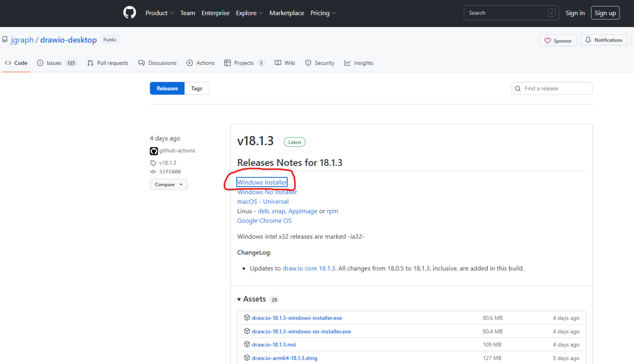The height and width of the screenshot is (364, 634).
Task: Click the '4 days ago' release date in the sidebar
Action: click(x=165, y=138)
